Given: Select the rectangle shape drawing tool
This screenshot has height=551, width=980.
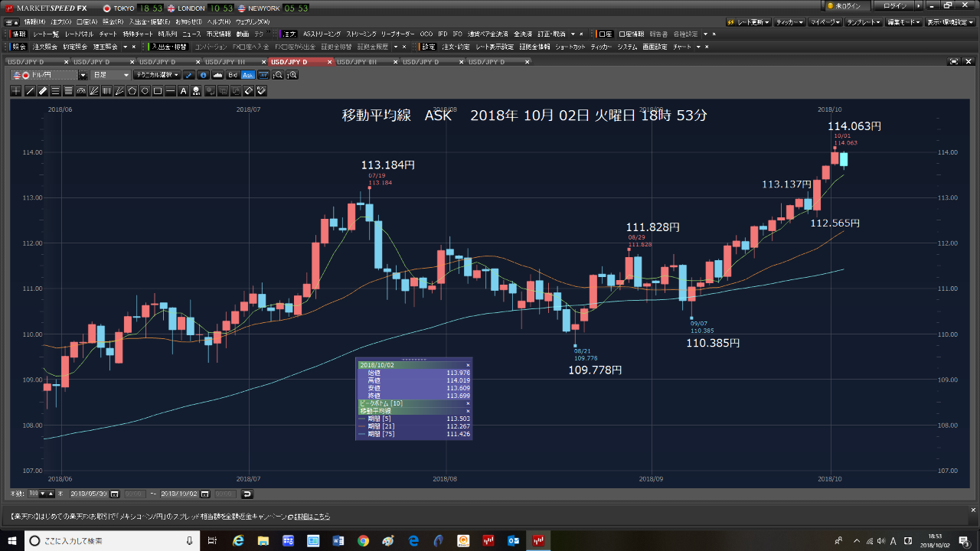Looking at the screenshot, I should coord(158,91).
